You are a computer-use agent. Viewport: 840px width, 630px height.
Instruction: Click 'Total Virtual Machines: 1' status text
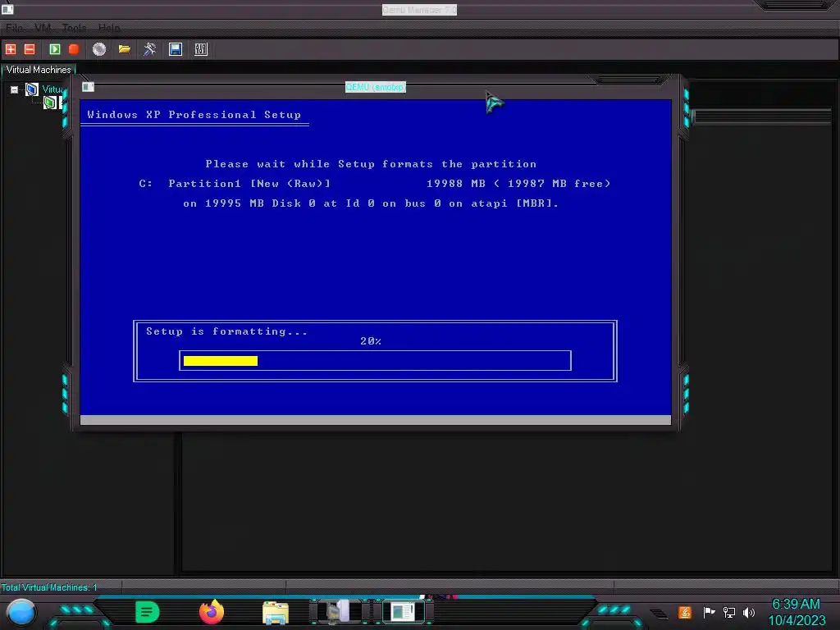coord(49,587)
